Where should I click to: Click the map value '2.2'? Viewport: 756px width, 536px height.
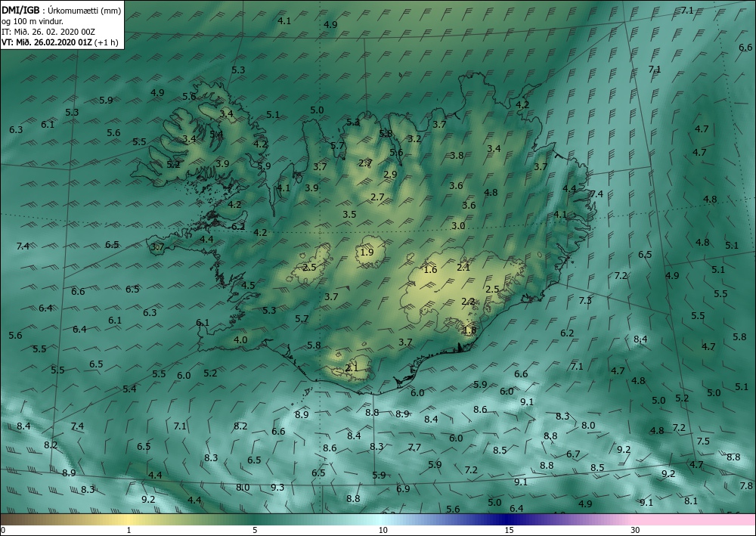[468, 302]
